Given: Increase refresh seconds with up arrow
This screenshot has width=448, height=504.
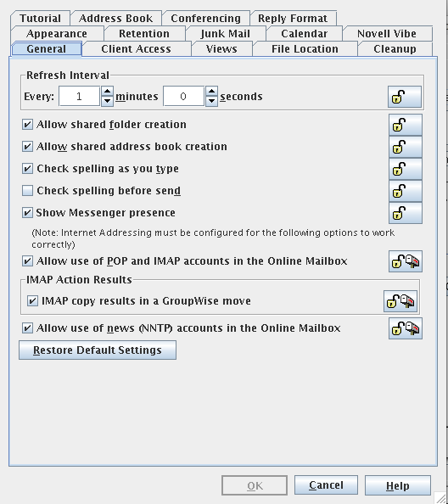Looking at the screenshot, I should [211, 91].
